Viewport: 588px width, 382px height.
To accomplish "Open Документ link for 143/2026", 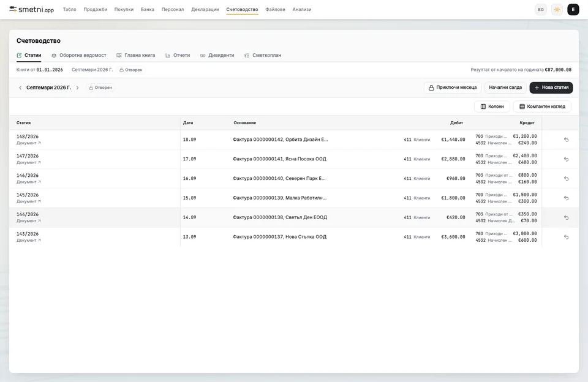I will pyautogui.click(x=29, y=241).
